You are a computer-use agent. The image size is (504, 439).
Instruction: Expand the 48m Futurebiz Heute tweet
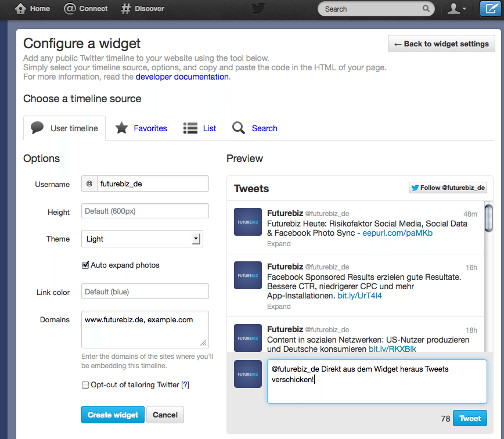(279, 244)
